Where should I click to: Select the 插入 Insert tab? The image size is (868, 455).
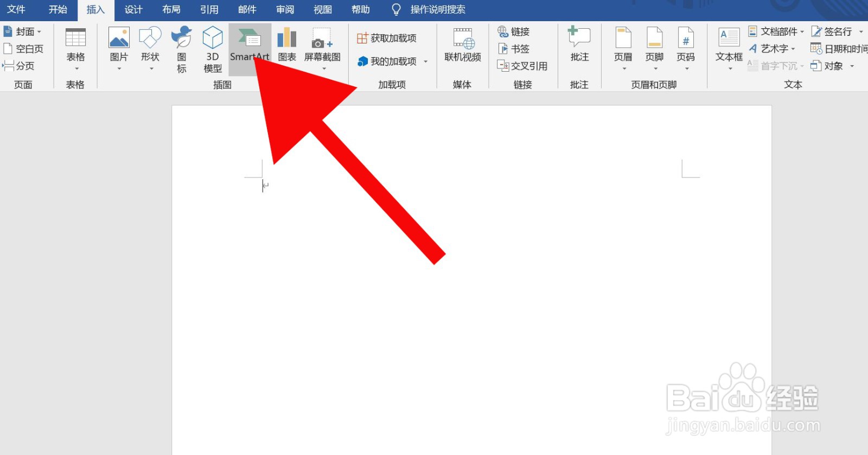[95, 10]
